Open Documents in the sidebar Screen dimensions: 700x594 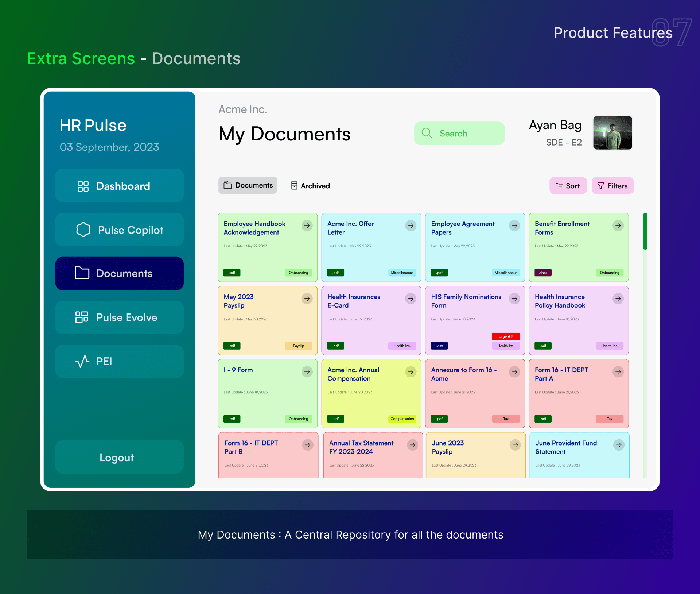(119, 273)
